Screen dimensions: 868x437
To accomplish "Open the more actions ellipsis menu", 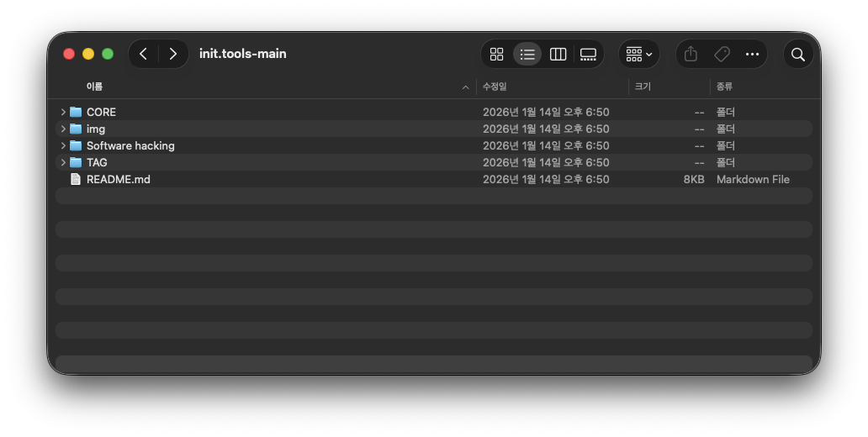I will coord(752,54).
